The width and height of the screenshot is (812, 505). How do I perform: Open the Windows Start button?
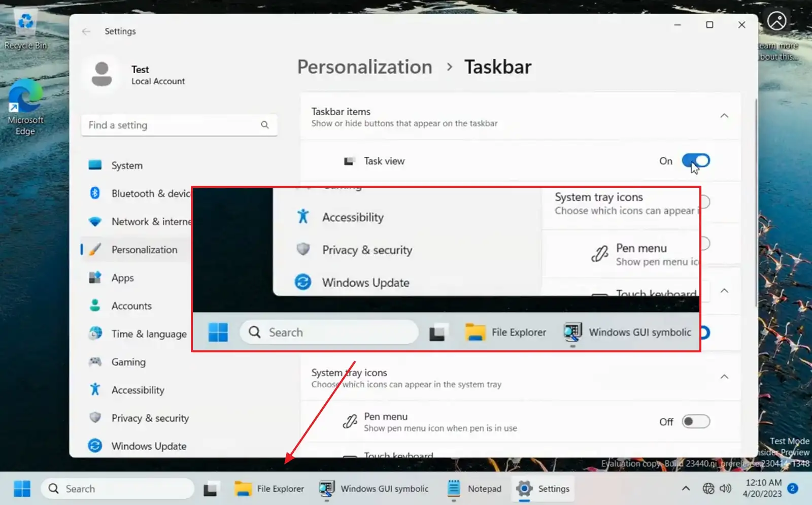22,489
